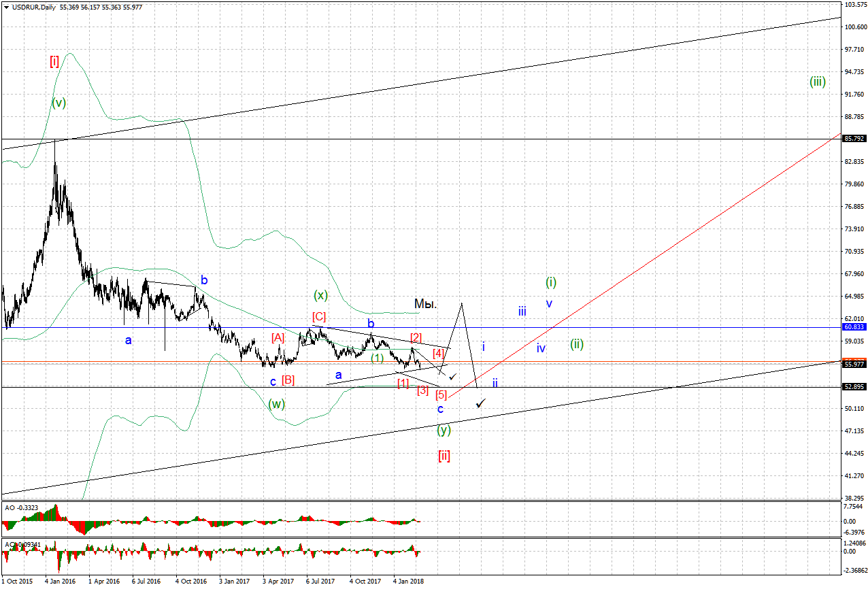Select the green (y) wave label
This screenshot has height=589, width=868.
(444, 430)
